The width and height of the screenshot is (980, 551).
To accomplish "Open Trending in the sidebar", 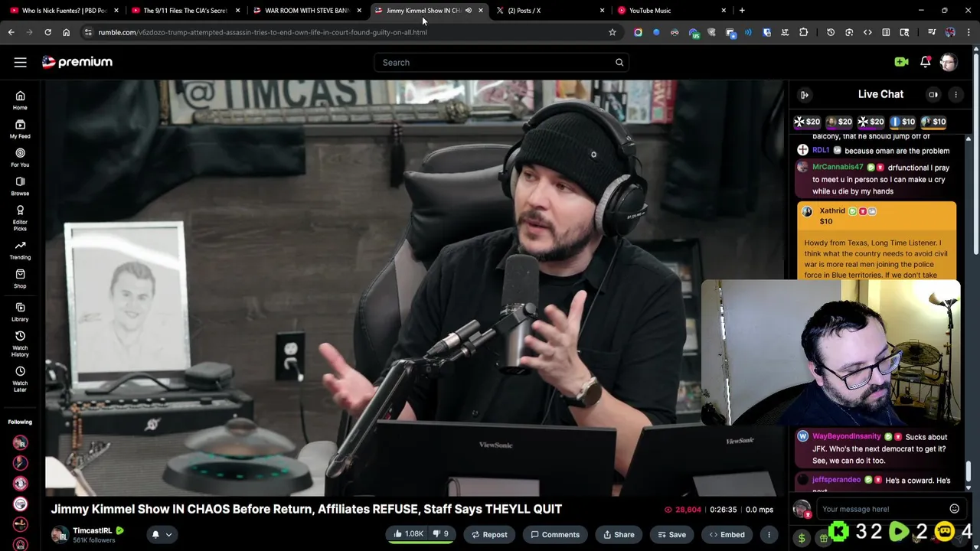I will 20,250.
